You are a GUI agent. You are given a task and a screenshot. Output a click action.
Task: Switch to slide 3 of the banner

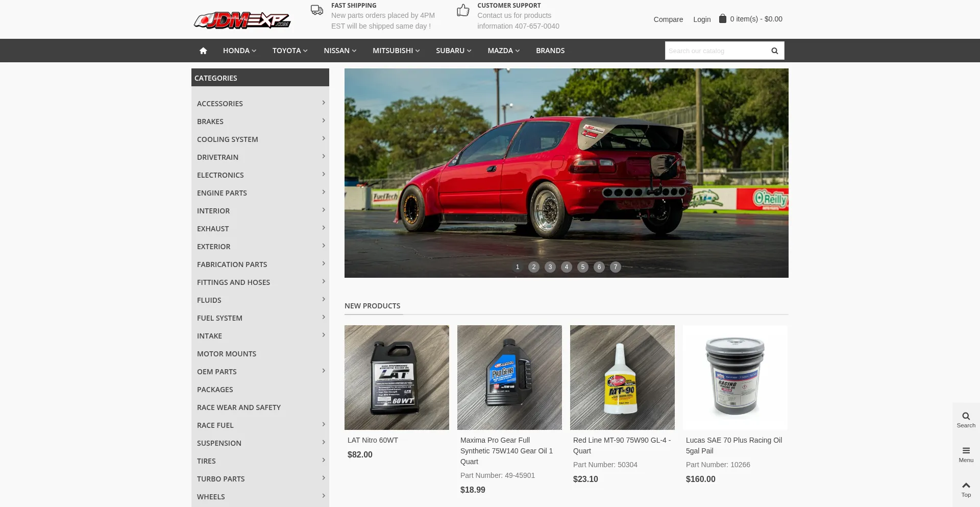[550, 267]
